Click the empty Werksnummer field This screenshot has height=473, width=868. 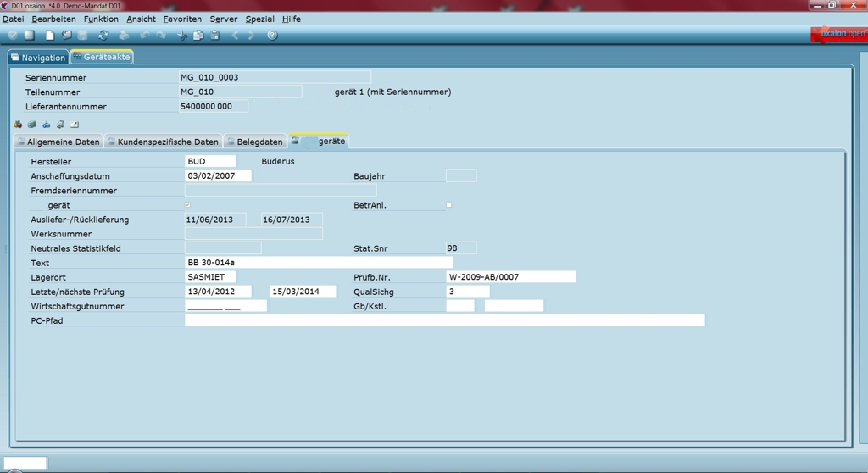(x=253, y=234)
